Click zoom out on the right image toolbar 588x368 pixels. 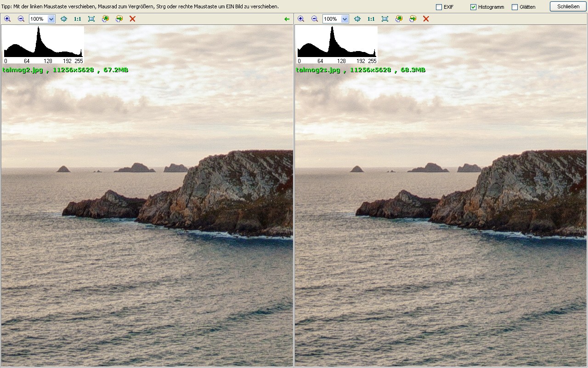pyautogui.click(x=315, y=19)
